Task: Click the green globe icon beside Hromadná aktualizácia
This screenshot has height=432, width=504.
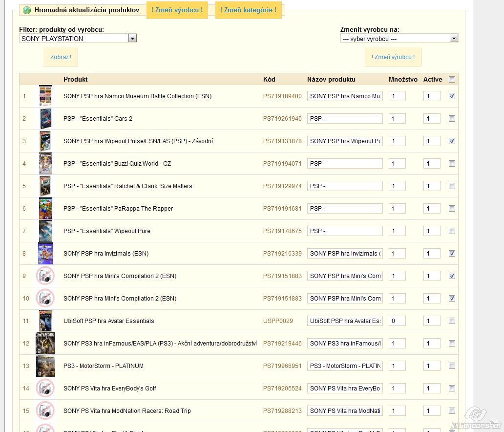Action: pyautogui.click(x=27, y=10)
